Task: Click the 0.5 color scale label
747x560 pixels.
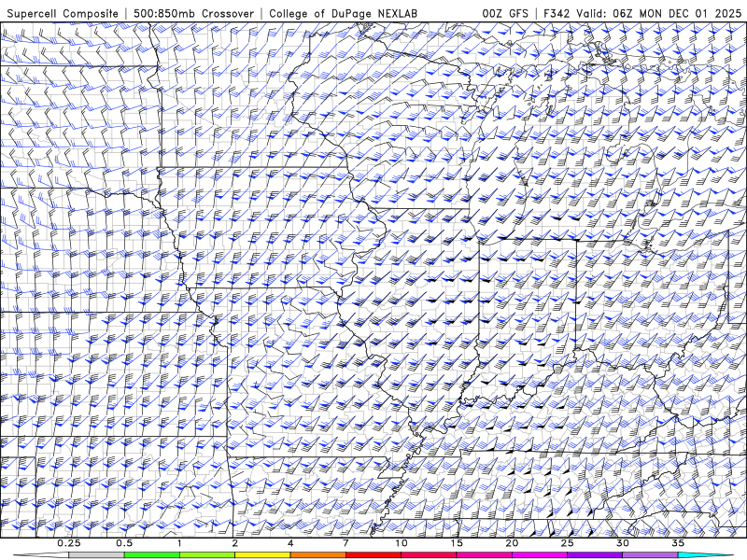Action: click(x=124, y=543)
